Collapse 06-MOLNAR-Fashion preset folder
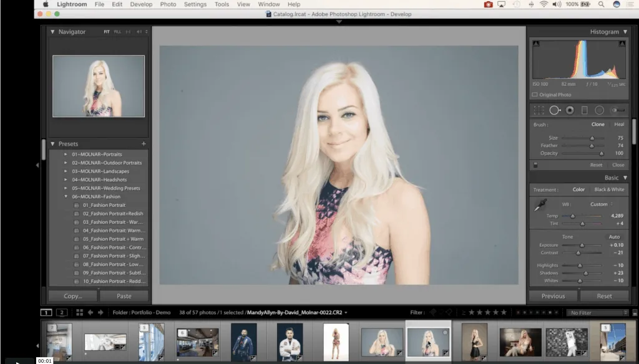 click(66, 196)
